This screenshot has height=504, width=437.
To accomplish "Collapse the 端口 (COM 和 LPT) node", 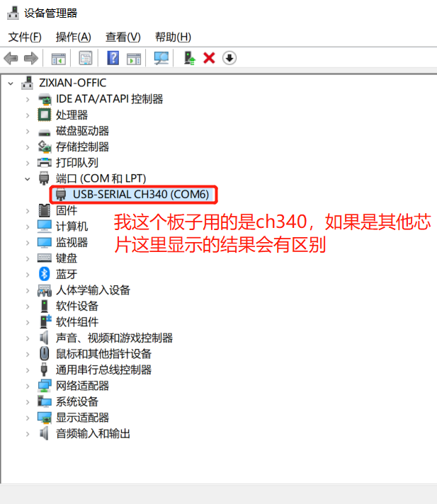I will tap(28, 178).
